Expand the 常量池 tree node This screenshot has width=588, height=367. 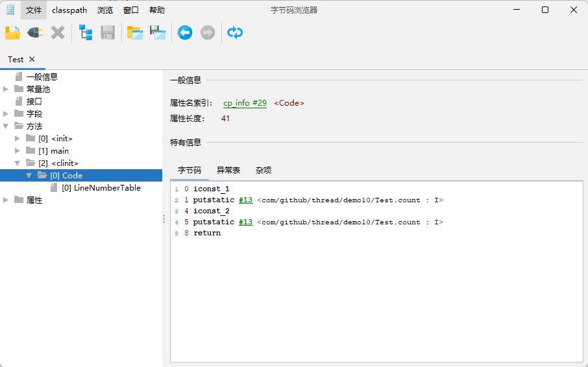point(6,89)
